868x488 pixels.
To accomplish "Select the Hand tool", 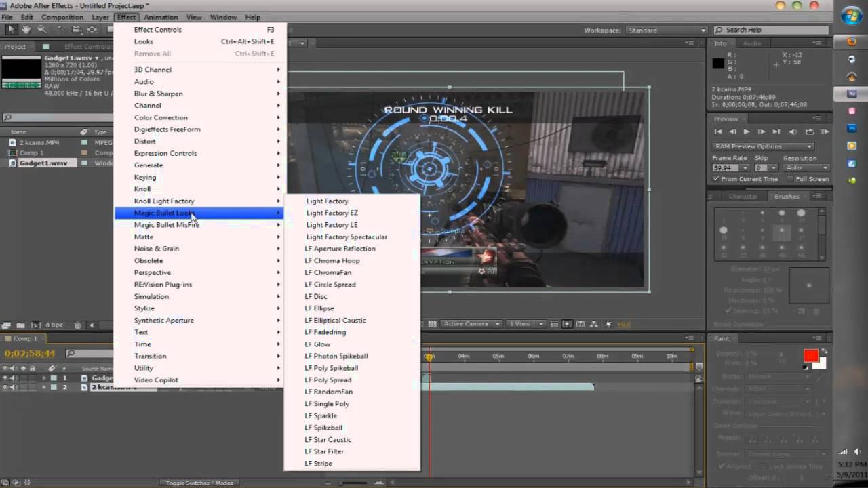I will point(26,30).
